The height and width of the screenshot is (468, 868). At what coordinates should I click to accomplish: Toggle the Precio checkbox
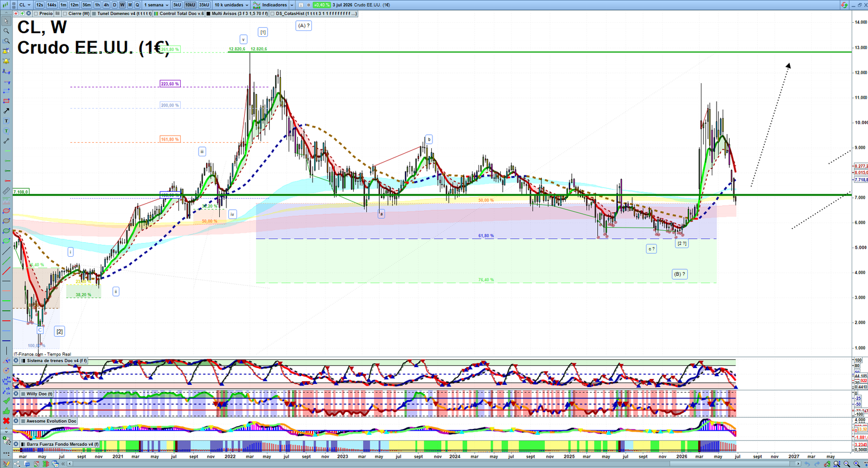[x=36, y=14]
